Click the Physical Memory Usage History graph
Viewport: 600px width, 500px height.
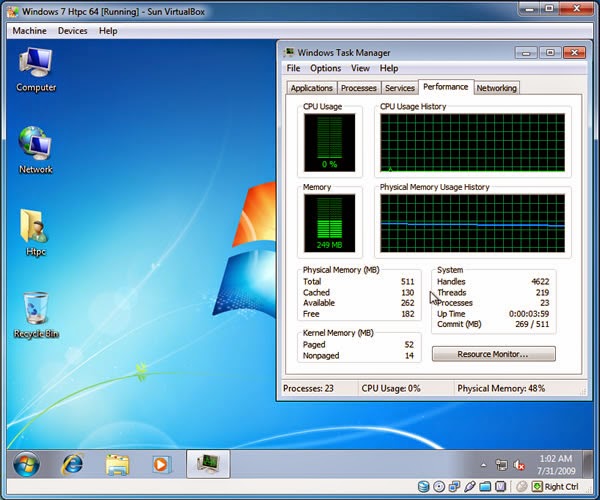coord(472,223)
